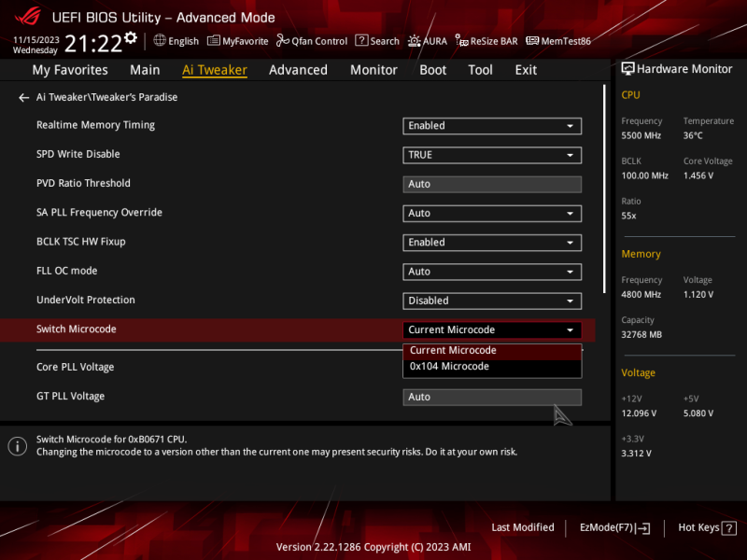Switch to My Favorites tab
Screen dimensions: 747x560
(x=70, y=70)
